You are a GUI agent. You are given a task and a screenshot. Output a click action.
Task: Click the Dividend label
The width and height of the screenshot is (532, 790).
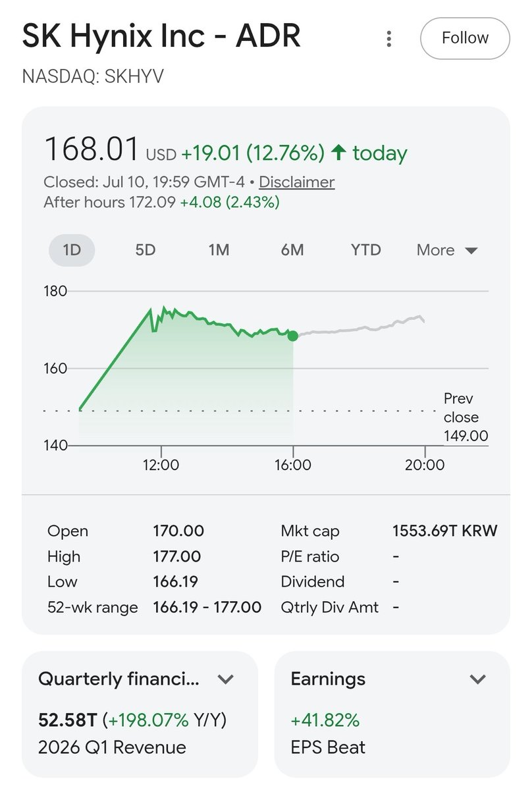(x=312, y=581)
